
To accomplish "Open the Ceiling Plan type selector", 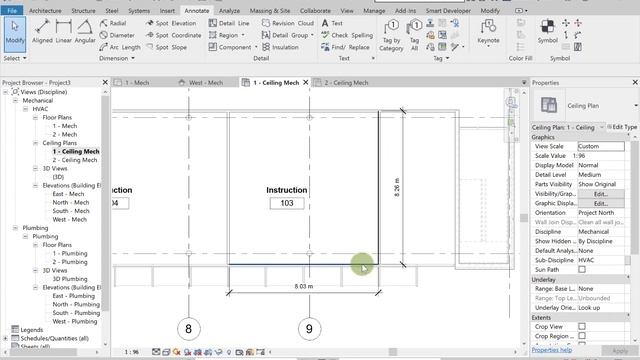I will 584,106.
